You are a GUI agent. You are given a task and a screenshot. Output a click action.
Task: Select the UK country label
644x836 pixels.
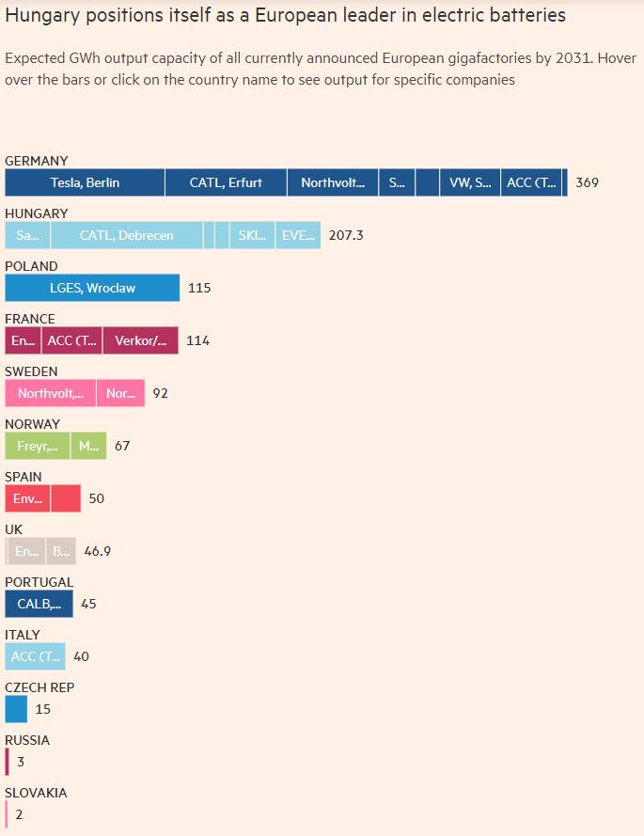(13, 529)
